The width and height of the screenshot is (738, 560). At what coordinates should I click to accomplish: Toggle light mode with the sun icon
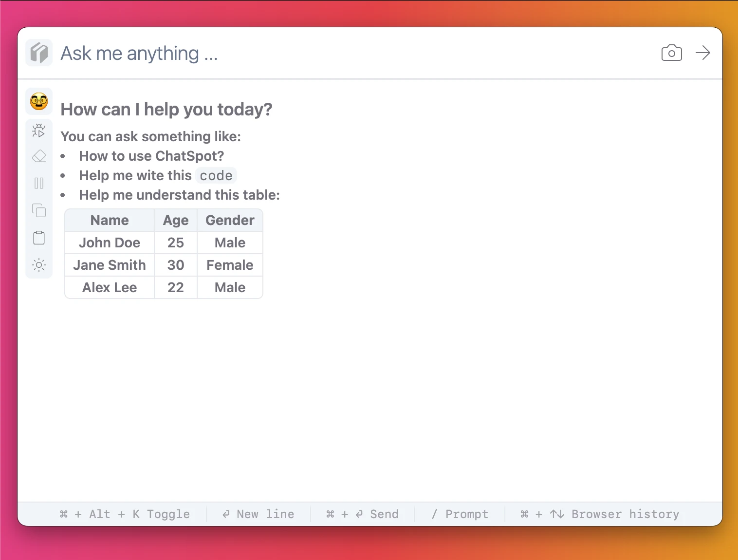coord(39,265)
